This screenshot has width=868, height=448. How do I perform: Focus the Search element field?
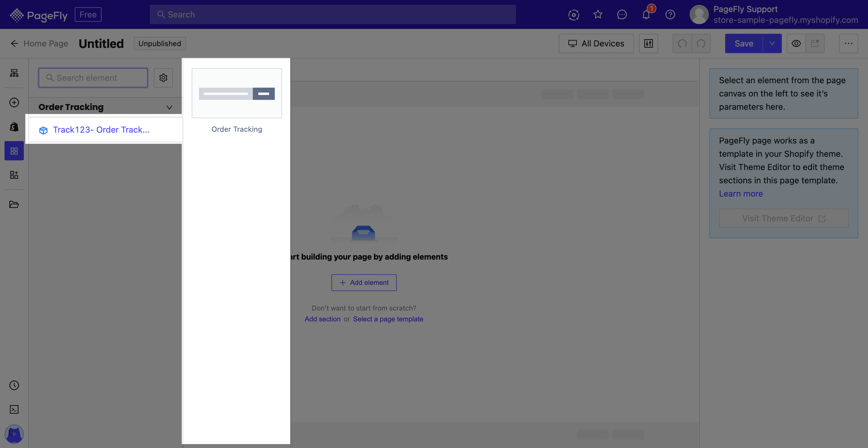[93, 78]
